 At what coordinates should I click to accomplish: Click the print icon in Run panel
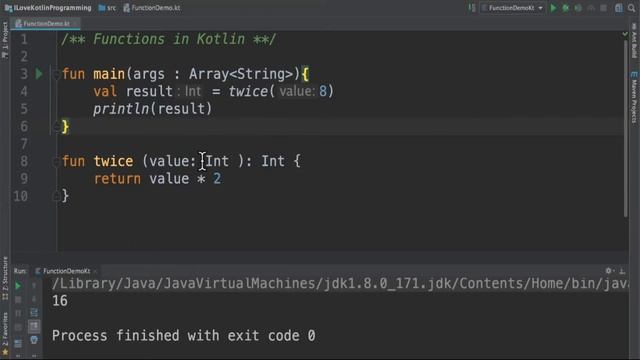[34, 340]
